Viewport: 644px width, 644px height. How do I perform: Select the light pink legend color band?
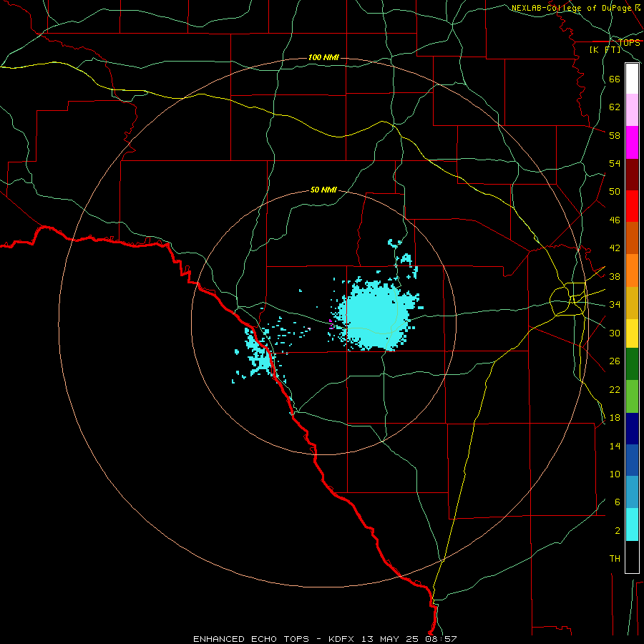pos(632,109)
